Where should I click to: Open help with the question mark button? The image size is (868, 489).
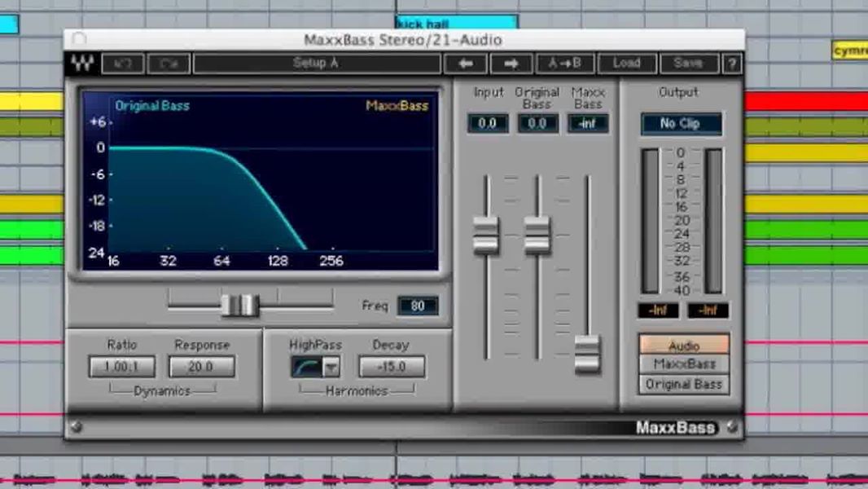click(732, 63)
